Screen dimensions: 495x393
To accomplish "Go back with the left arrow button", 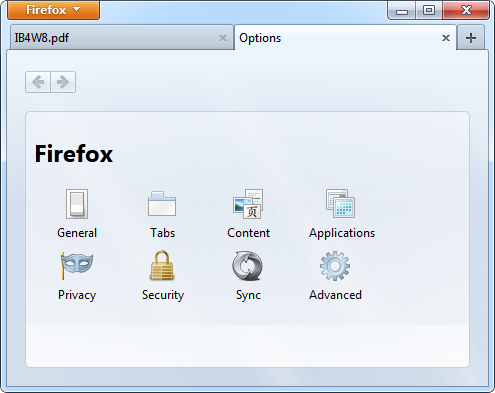I will click(38, 82).
